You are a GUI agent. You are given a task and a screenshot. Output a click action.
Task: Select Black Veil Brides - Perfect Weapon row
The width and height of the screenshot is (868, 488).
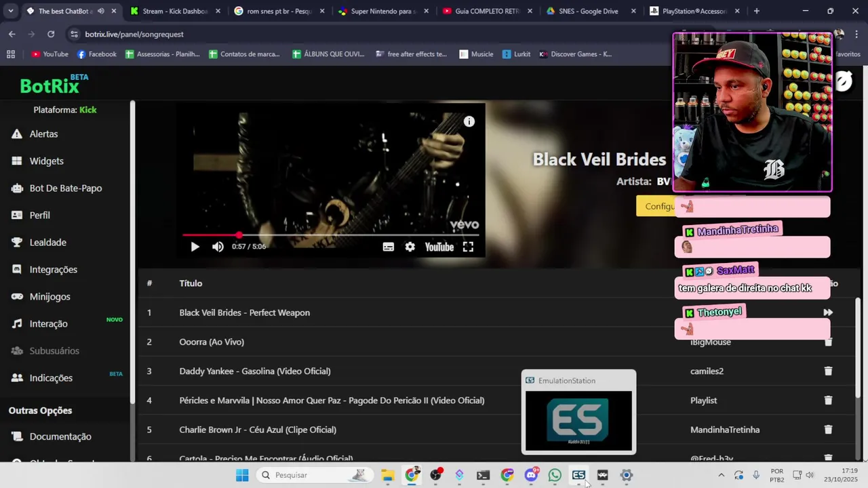click(498, 312)
